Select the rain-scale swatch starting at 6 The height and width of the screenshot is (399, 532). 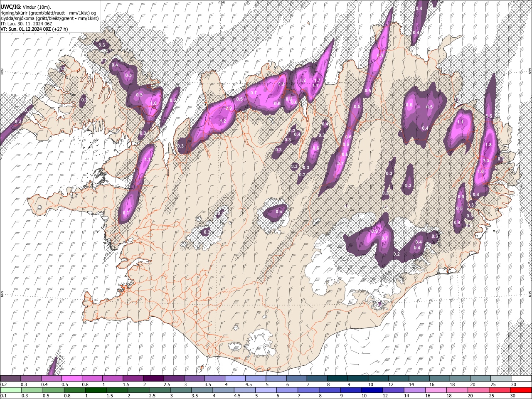pos(287,390)
